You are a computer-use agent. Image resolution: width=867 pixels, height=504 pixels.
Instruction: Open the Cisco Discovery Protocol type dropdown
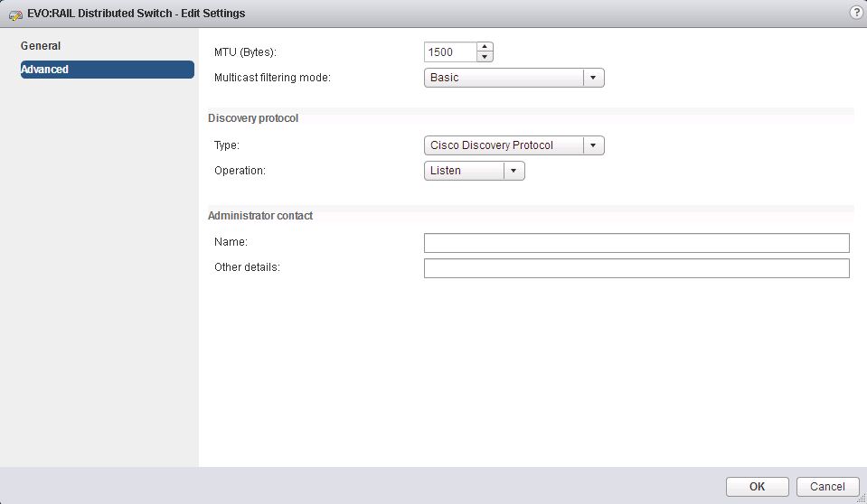[x=504, y=145]
